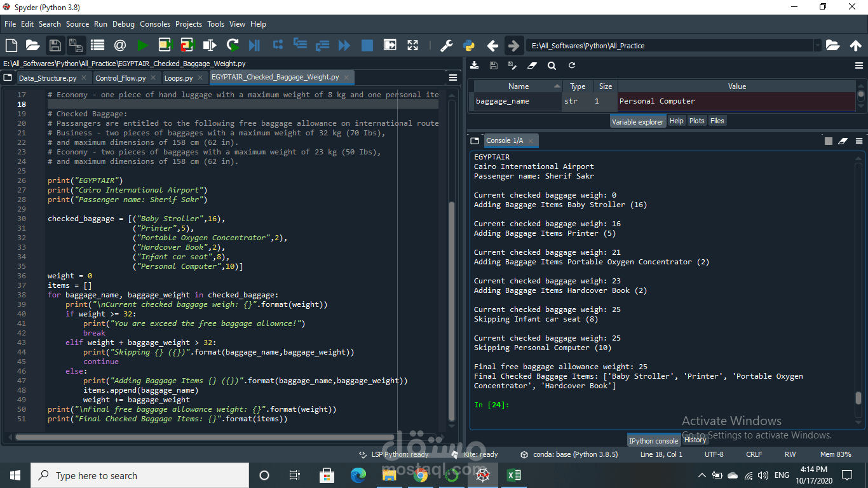Interrupt kernel with the stop square
This screenshot has height=488, width=868.
pos(829,141)
